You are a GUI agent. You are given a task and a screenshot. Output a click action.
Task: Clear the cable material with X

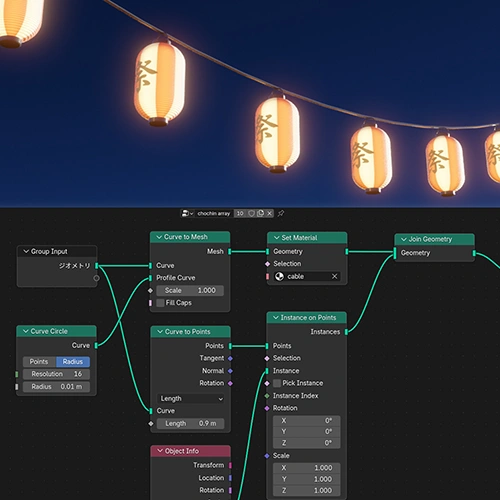point(334,276)
